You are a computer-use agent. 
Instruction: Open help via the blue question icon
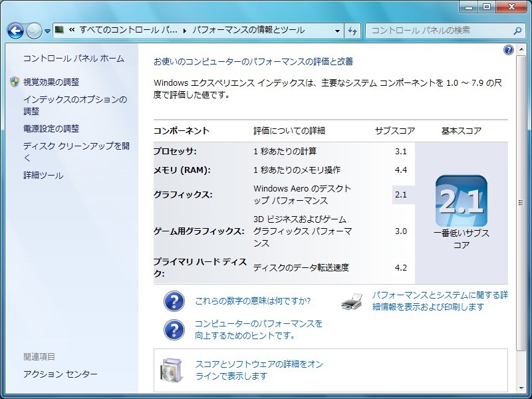pyautogui.click(x=508, y=51)
